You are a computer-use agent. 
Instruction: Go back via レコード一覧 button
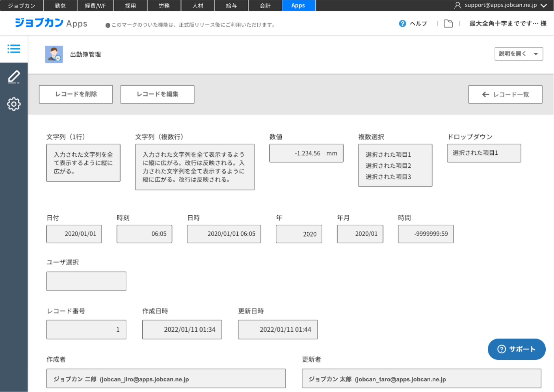click(505, 94)
